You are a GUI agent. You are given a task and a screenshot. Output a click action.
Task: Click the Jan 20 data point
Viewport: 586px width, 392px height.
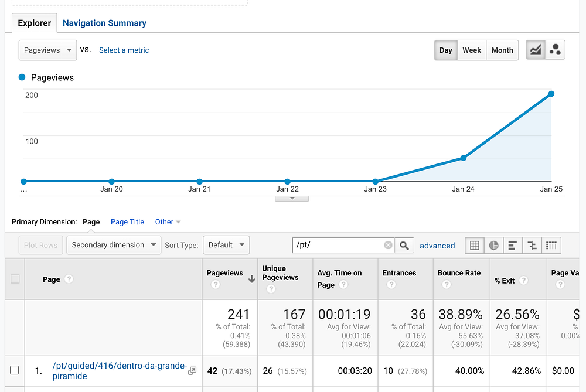pyautogui.click(x=111, y=182)
